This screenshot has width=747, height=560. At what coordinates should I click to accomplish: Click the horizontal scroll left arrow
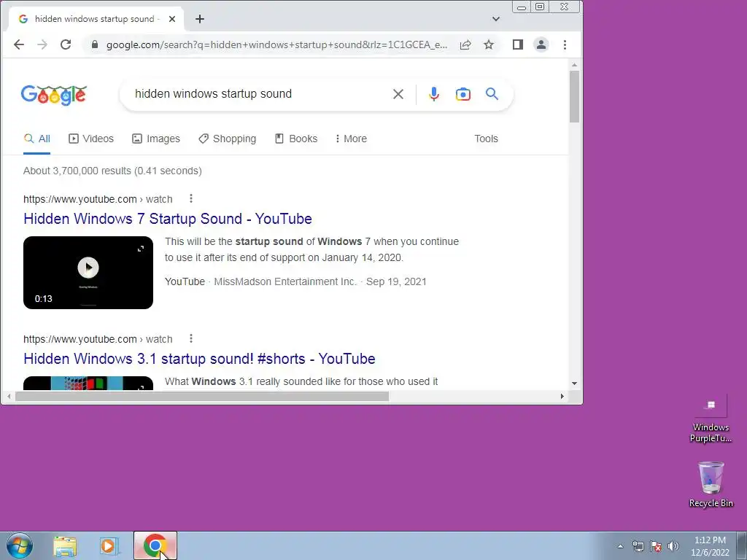tap(9, 396)
